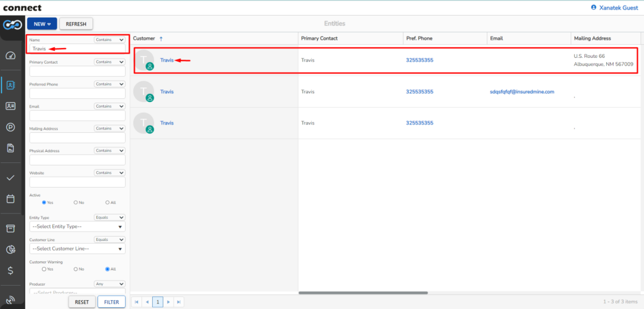
Task: Click the RESET button
Action: (x=82, y=302)
